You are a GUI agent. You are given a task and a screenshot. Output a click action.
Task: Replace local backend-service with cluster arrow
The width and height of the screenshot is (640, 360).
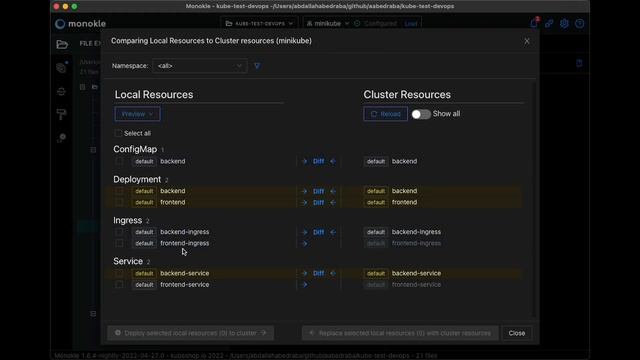point(333,273)
